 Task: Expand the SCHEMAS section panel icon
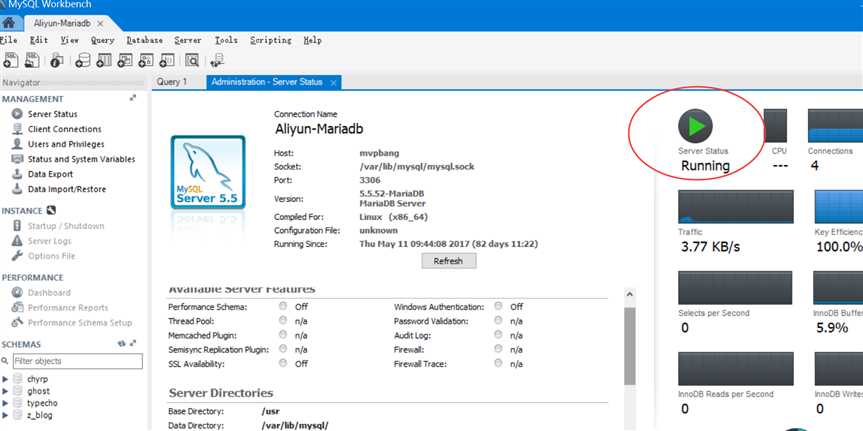point(133,343)
